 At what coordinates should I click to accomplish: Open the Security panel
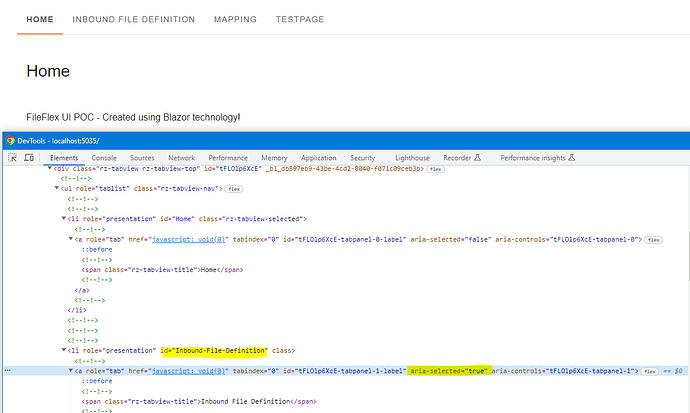(363, 158)
